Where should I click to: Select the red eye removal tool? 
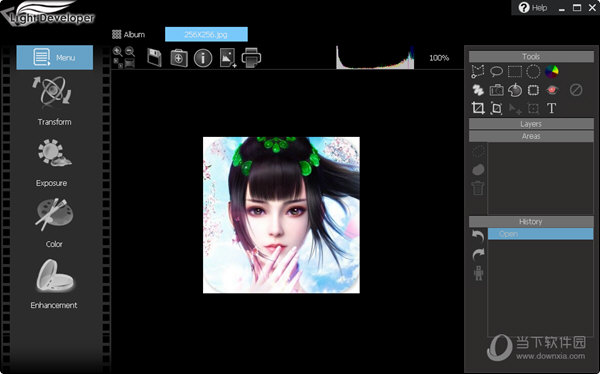[x=551, y=90]
